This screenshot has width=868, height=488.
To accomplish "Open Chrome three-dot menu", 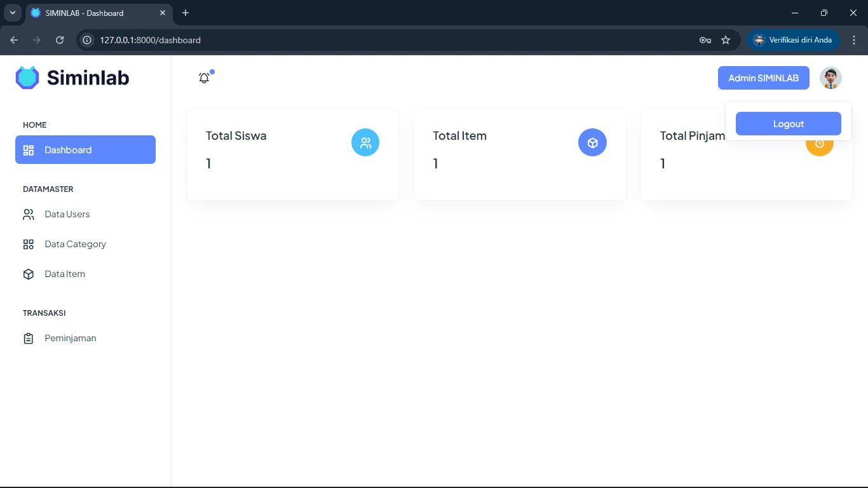I will [854, 40].
